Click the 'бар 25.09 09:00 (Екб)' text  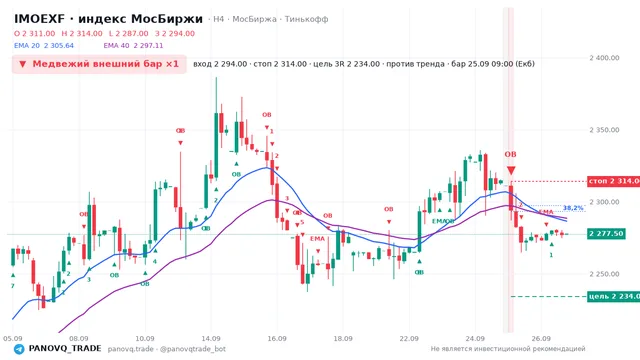[x=493, y=64]
